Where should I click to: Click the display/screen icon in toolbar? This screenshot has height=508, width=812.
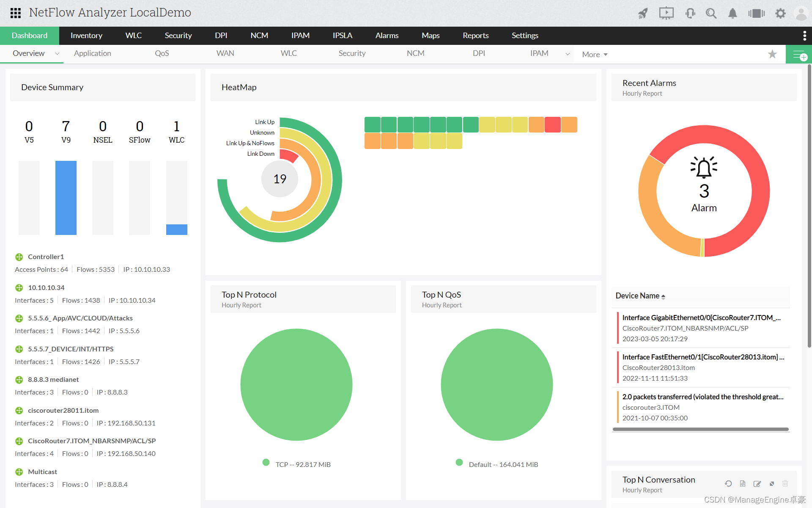pos(667,13)
